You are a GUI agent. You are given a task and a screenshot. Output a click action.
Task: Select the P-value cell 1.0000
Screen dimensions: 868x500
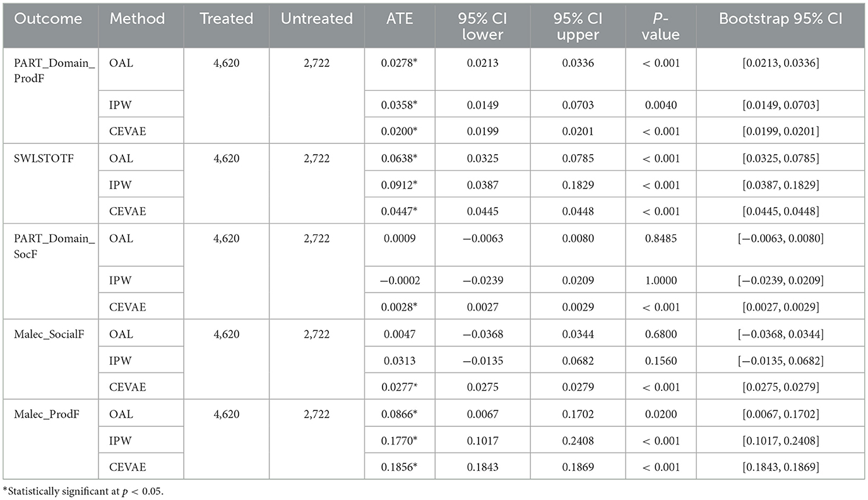pyautogui.click(x=661, y=281)
